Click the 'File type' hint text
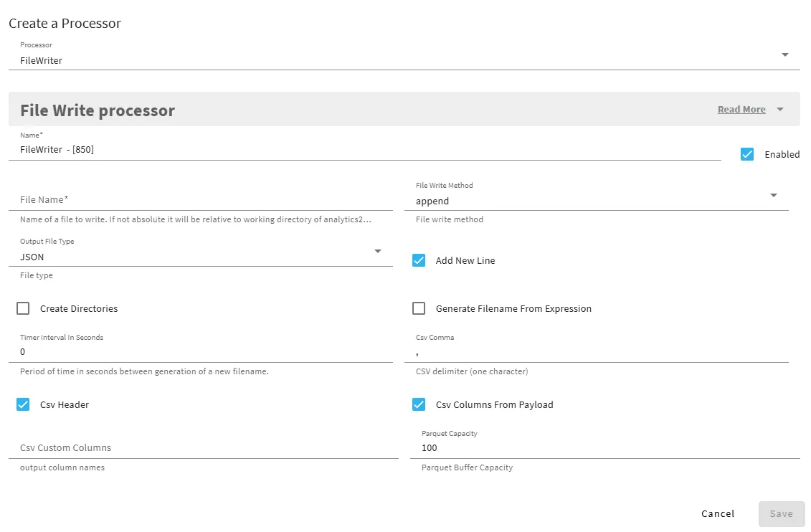Viewport: 811px width, 532px height. pyautogui.click(x=36, y=275)
